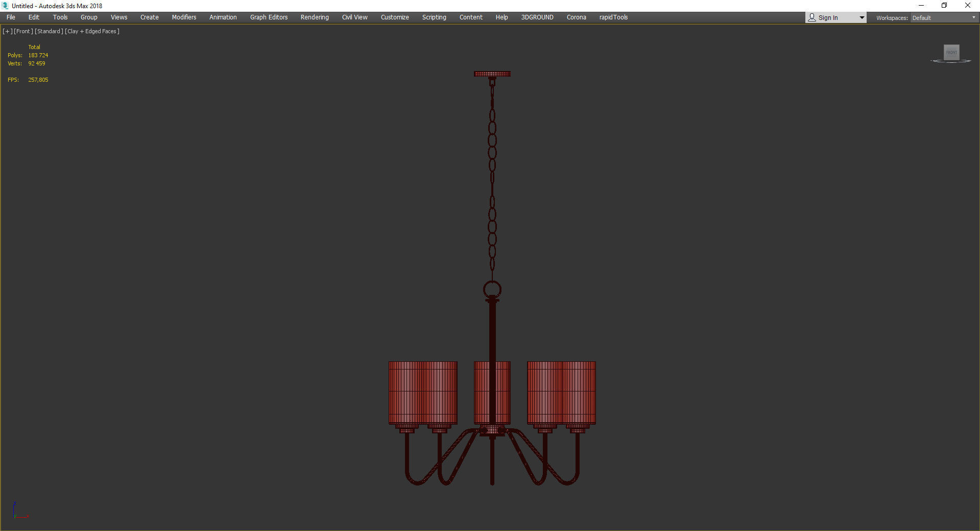
Task: Click the Sign In button
Action: [831, 18]
